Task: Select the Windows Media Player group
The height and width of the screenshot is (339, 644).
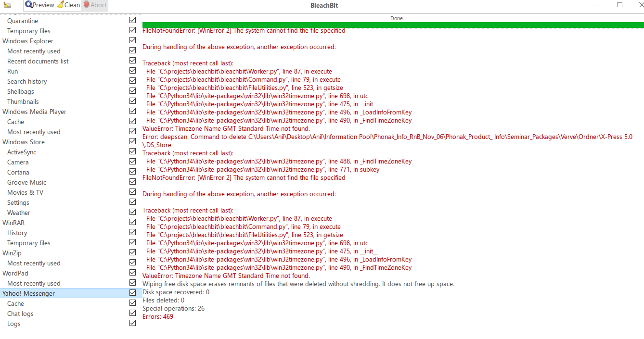Action: (34, 112)
